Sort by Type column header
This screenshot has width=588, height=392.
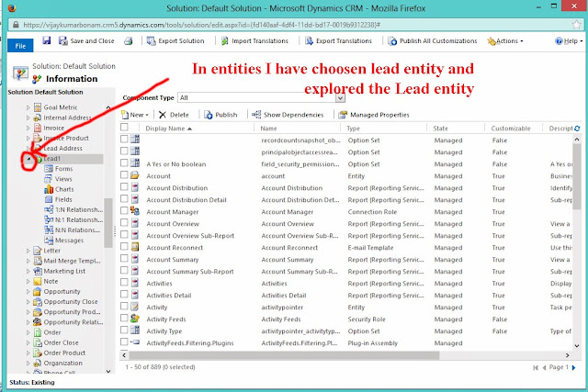click(353, 129)
